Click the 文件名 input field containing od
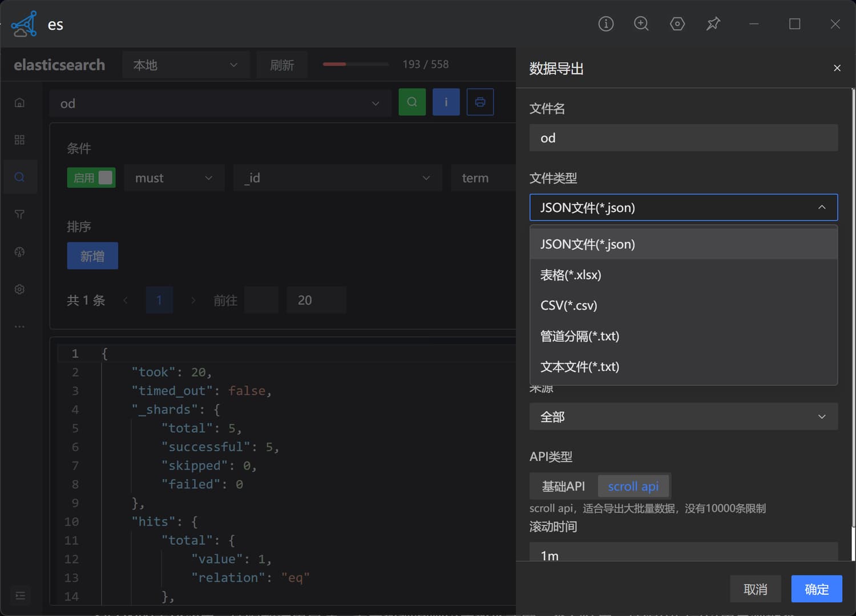Image resolution: width=856 pixels, height=616 pixels. click(683, 138)
